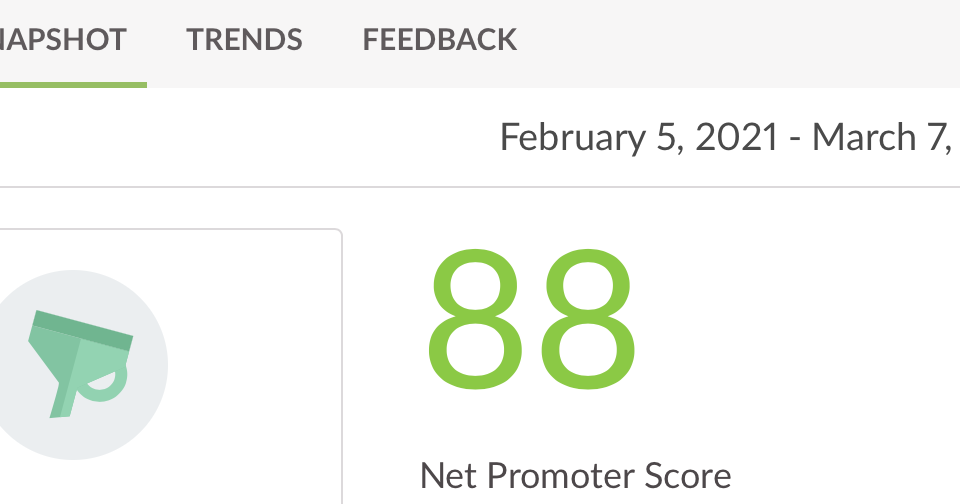The height and width of the screenshot is (504, 960).
Task: Click the second digit of the 88 score
Action: [x=588, y=319]
